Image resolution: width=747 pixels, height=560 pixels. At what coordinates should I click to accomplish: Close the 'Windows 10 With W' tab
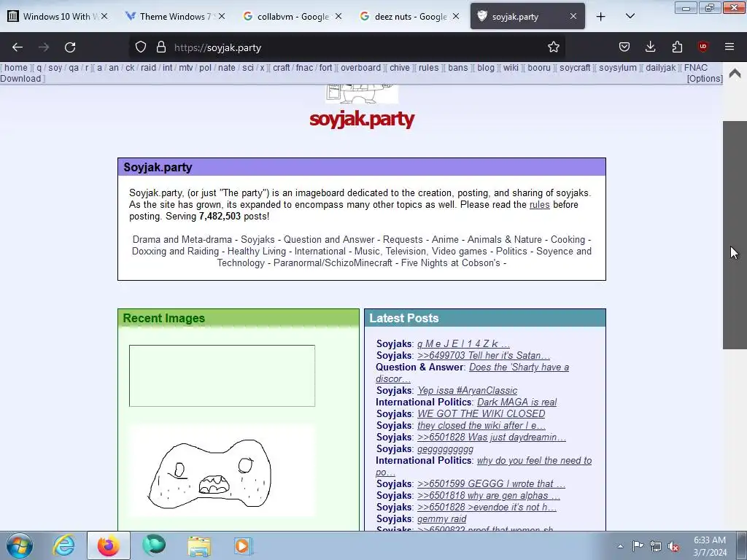tap(104, 16)
